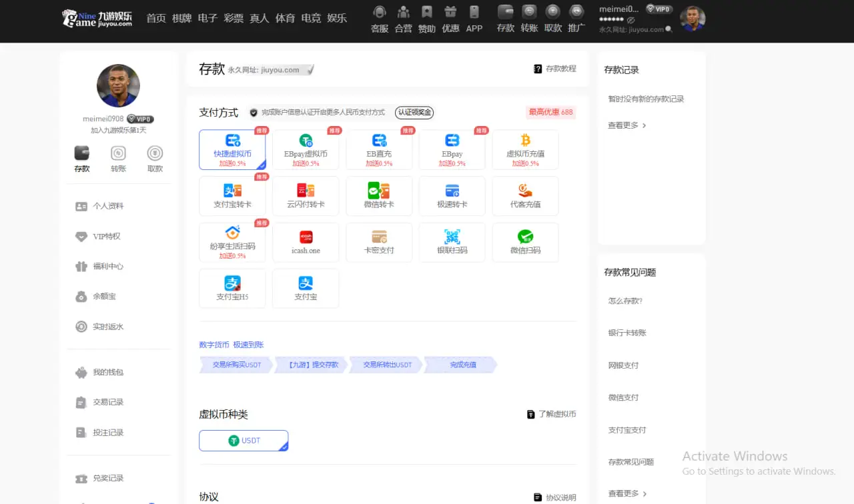Toggle the hidden balance eye icon

click(630, 20)
